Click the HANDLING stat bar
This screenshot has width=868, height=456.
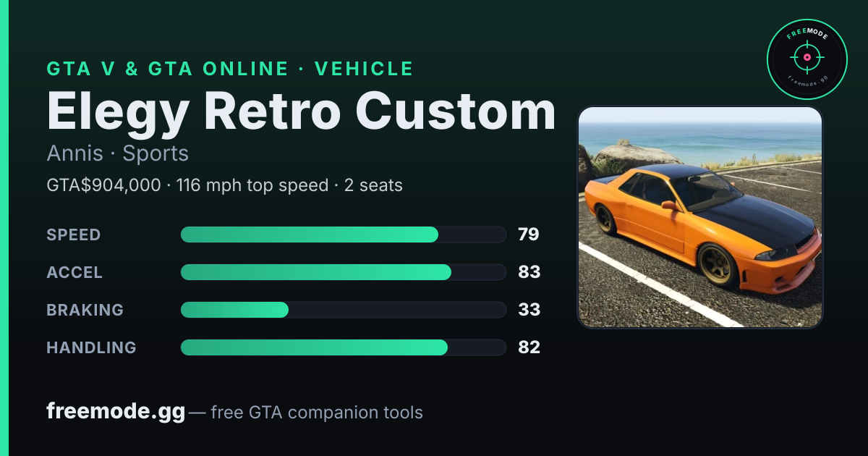343,347
